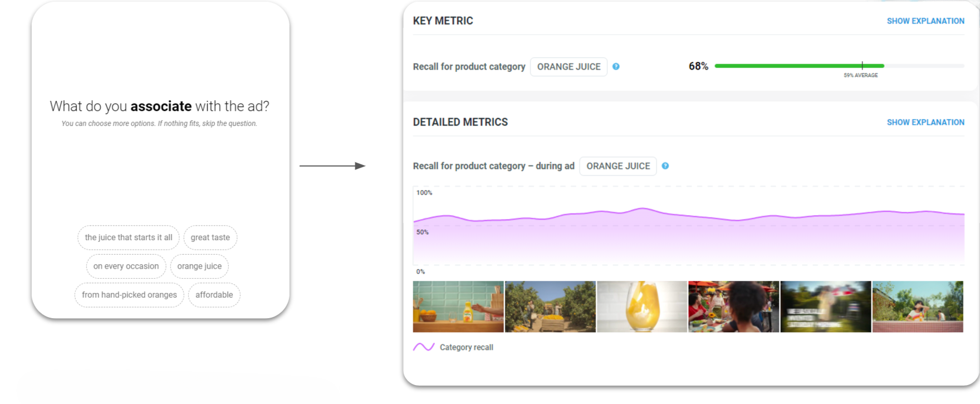The width and height of the screenshot is (980, 404).
Task: Select the 'affordable' answer chip
Action: pyautogui.click(x=214, y=295)
